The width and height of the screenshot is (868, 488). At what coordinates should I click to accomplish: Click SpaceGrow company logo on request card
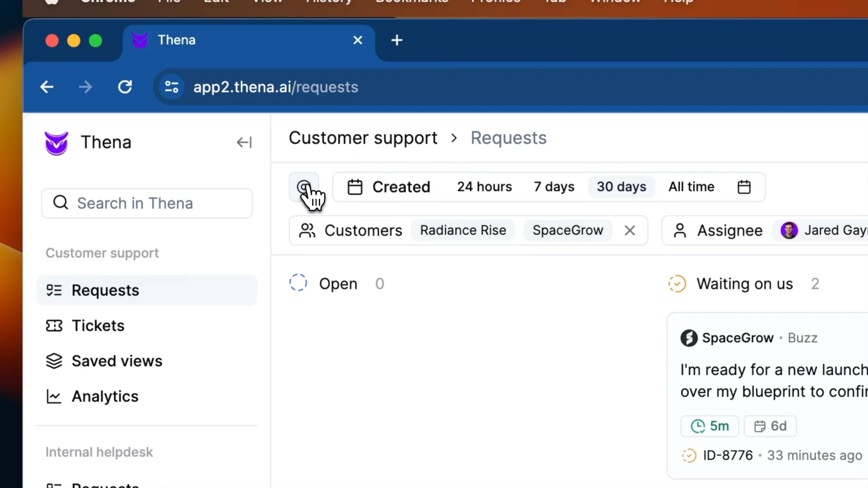689,338
